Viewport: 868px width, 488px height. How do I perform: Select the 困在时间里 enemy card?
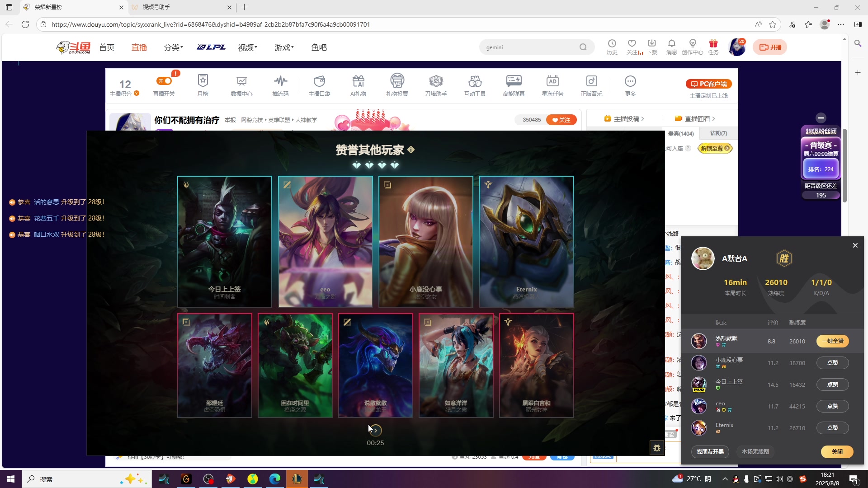[x=295, y=366]
